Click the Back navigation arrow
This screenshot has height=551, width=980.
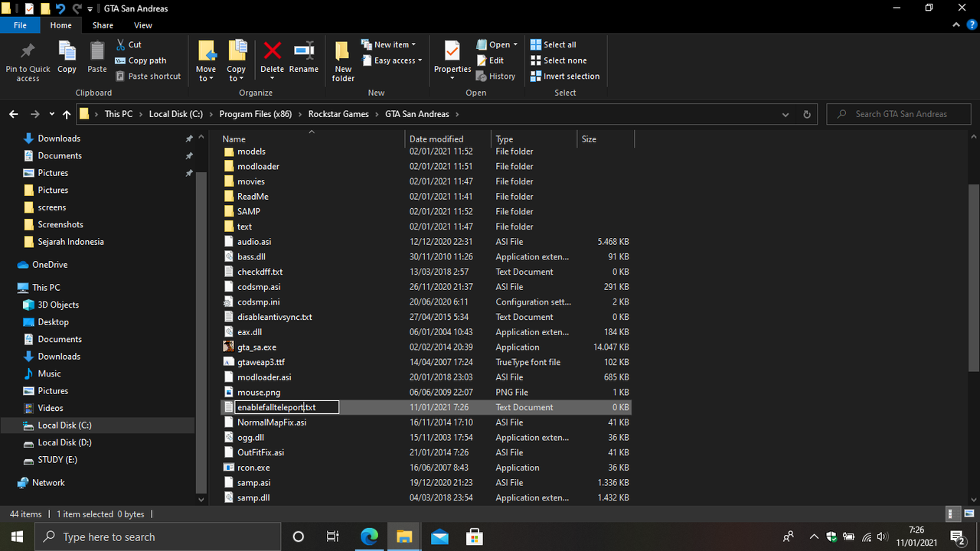[14, 114]
